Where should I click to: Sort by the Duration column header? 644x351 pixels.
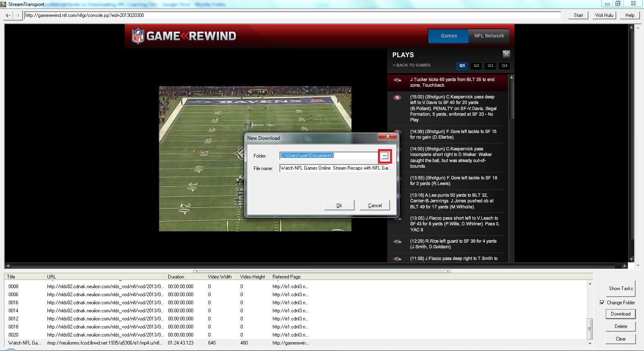pyautogui.click(x=185, y=277)
